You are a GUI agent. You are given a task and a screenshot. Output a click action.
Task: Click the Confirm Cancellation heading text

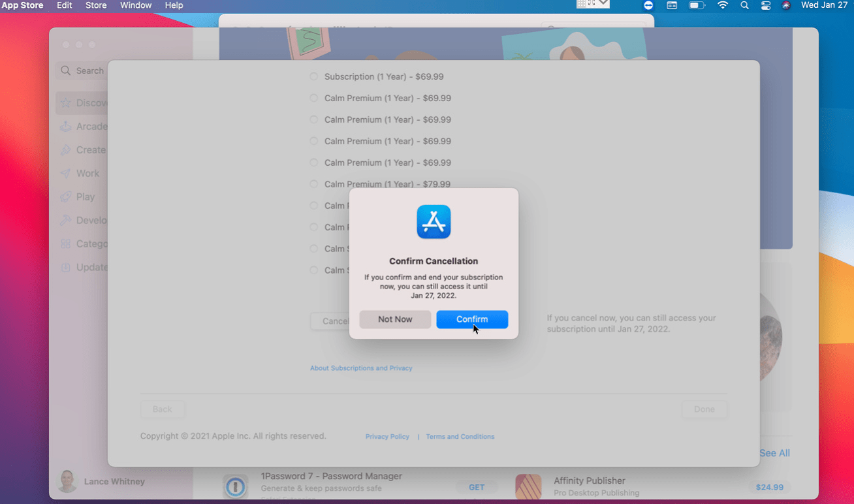click(x=434, y=261)
